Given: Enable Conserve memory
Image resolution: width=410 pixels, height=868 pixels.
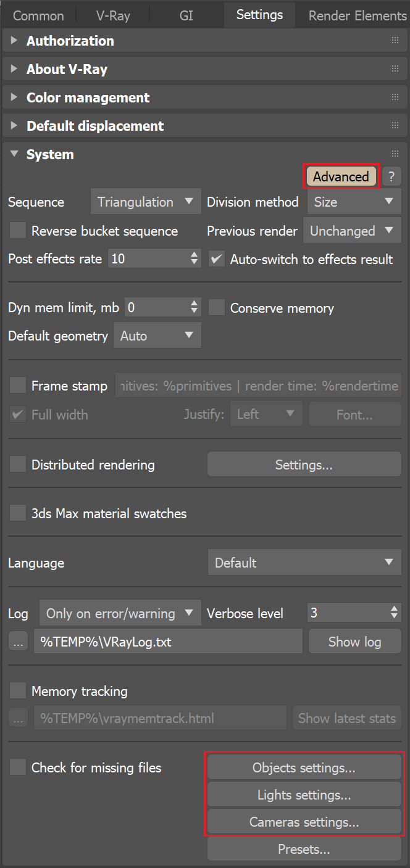Looking at the screenshot, I should point(217,307).
